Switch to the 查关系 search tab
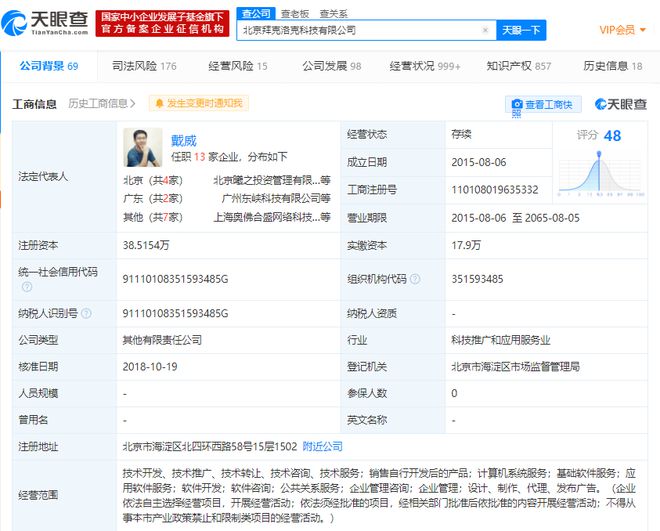 [x=333, y=13]
